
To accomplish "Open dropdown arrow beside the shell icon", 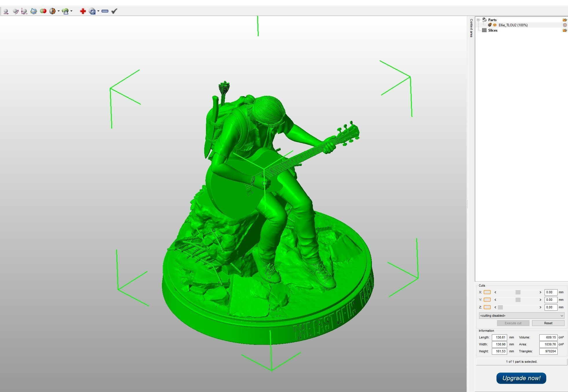I will (98, 11).
